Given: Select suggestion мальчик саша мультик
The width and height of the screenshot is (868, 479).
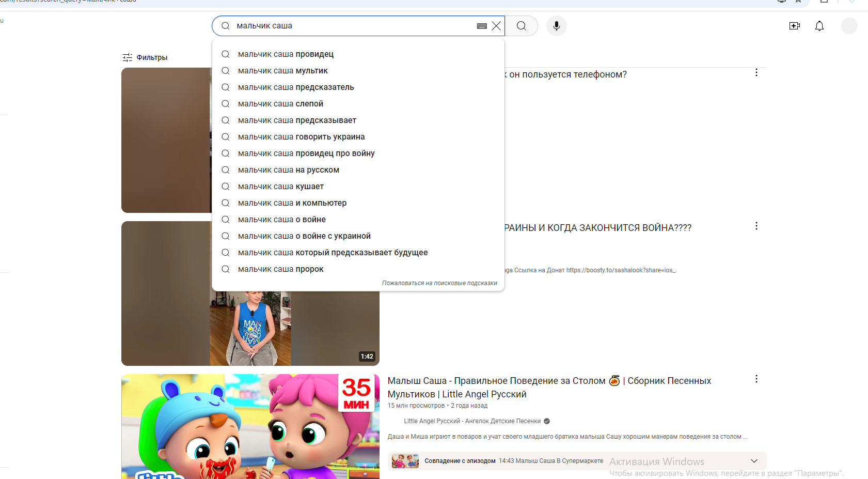Looking at the screenshot, I should [x=282, y=71].
